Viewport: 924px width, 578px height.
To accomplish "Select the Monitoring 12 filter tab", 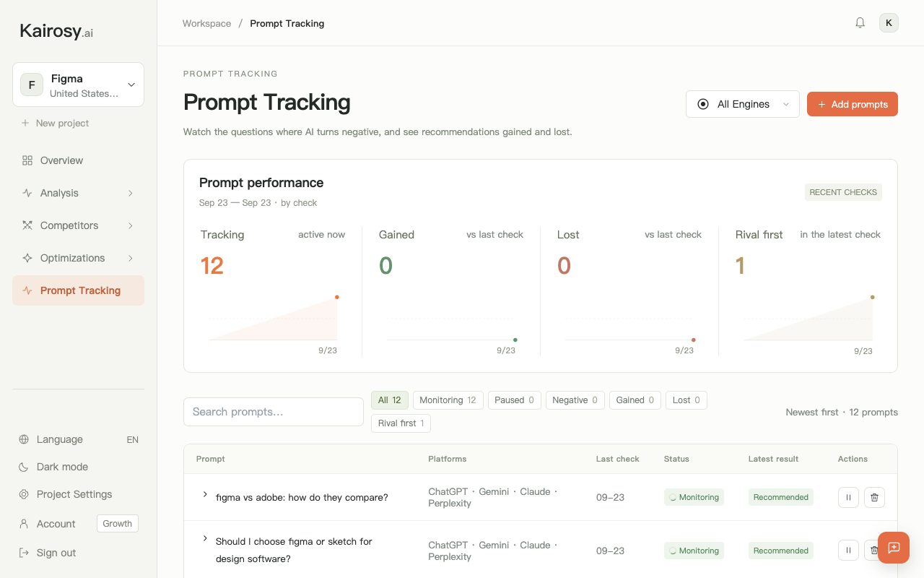I will [x=448, y=400].
